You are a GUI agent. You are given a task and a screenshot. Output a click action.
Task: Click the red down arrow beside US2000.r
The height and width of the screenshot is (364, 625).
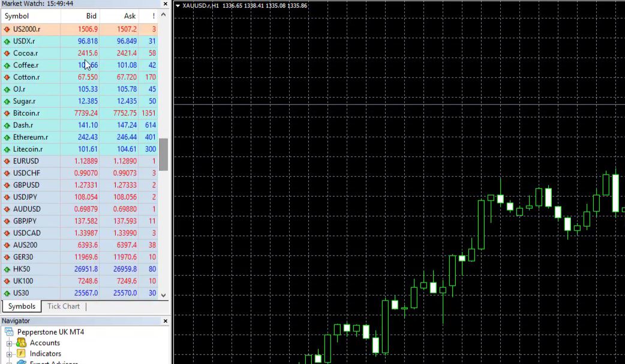click(7, 29)
